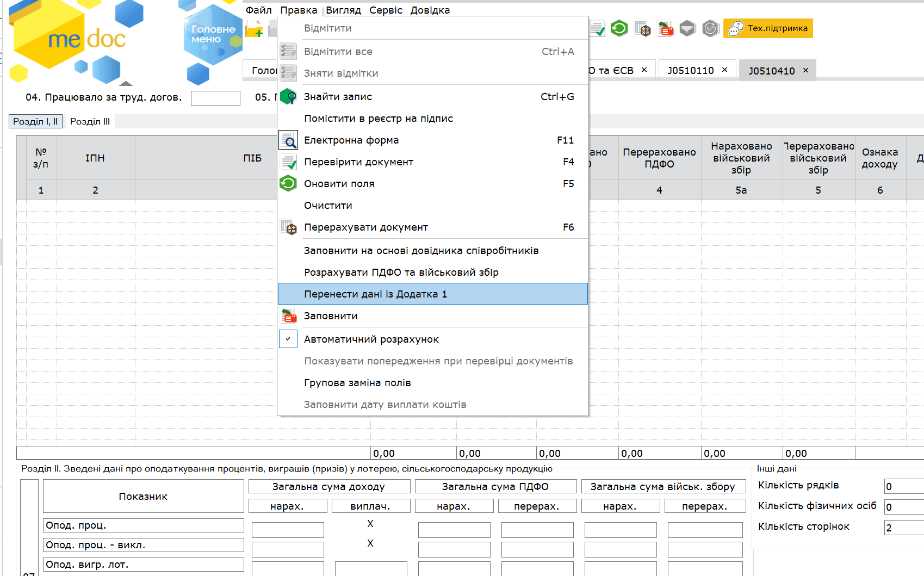Viewport: 924px width, 576px height.
Task: Click the grey hexagon checkmark toolbar icon
Action: (x=710, y=28)
